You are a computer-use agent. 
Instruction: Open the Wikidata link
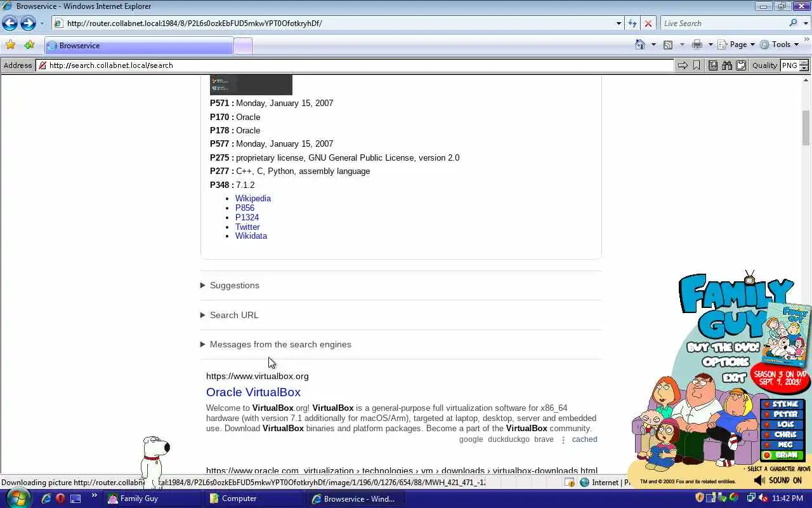tap(251, 236)
